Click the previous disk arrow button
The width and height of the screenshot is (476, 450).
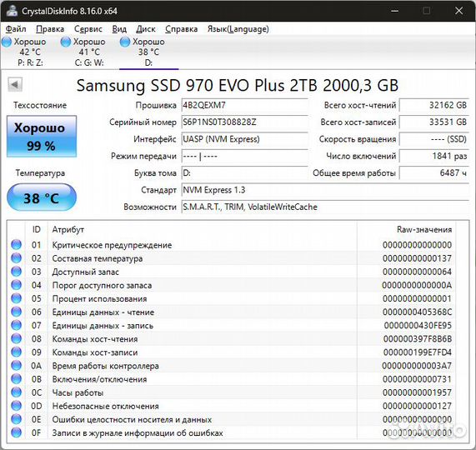tap(15, 84)
